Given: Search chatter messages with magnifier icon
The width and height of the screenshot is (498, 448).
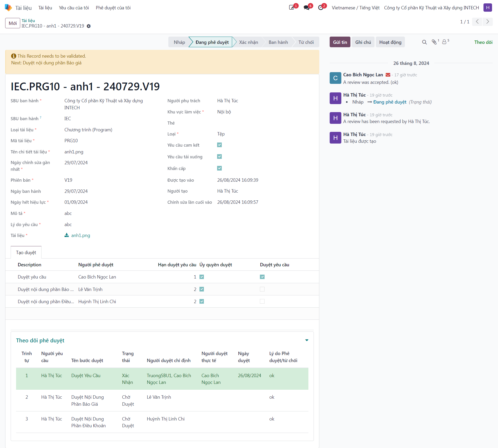Looking at the screenshot, I should pos(424,42).
